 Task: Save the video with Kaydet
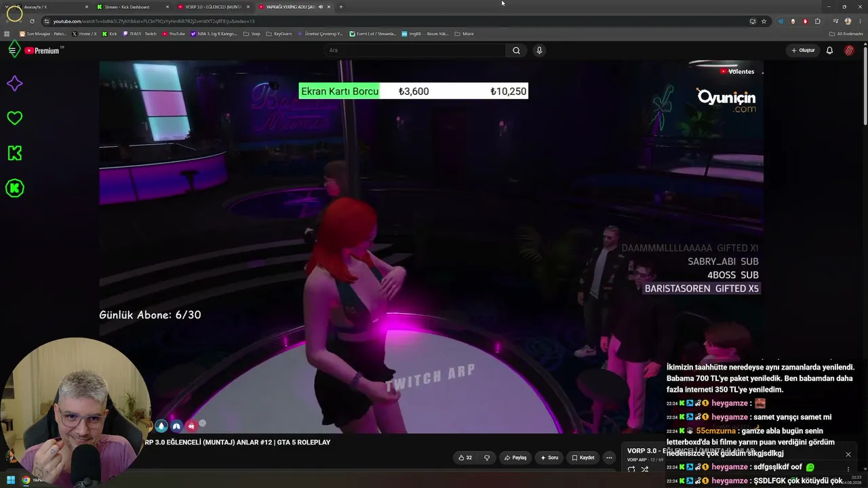click(583, 457)
